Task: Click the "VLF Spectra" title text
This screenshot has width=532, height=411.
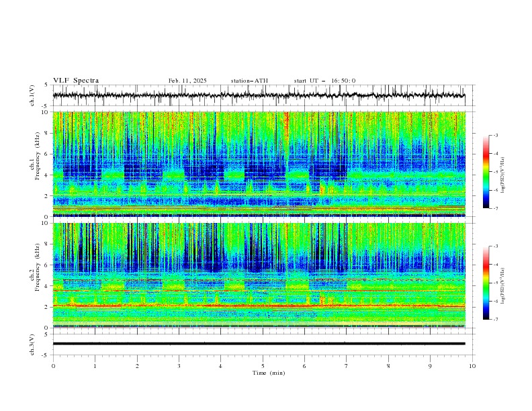Action: tap(76, 81)
